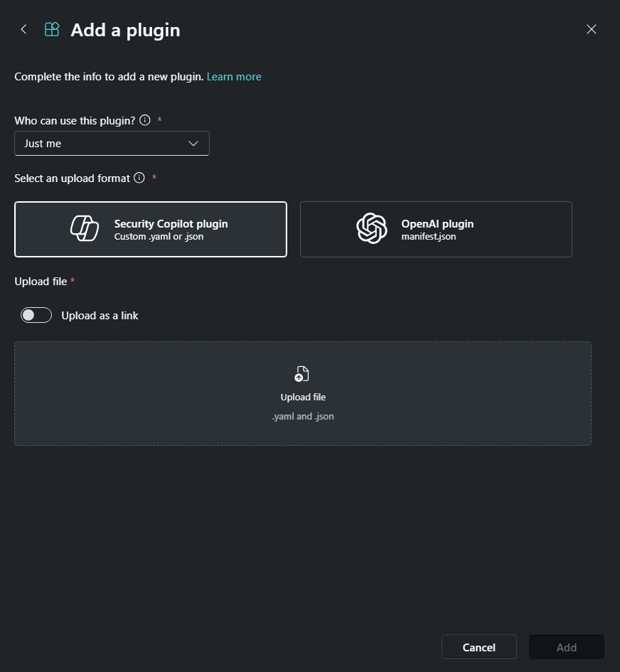Click the back arrow beside the title

[x=24, y=29]
